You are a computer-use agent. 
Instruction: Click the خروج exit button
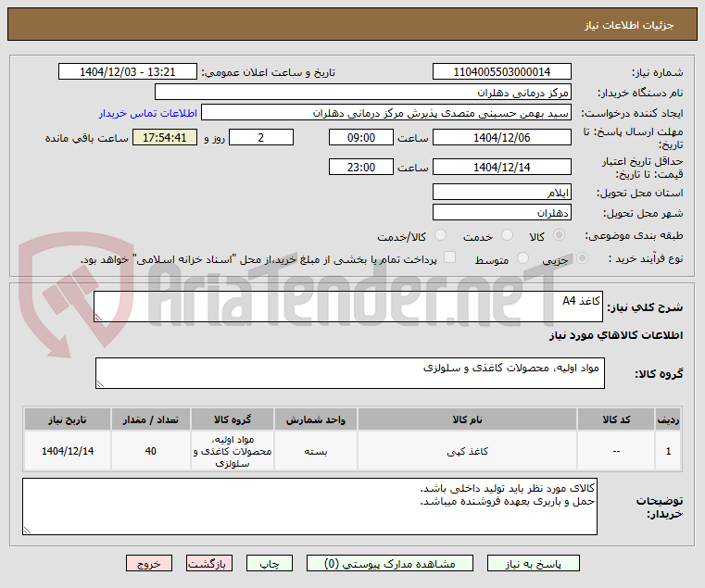pos(149,563)
